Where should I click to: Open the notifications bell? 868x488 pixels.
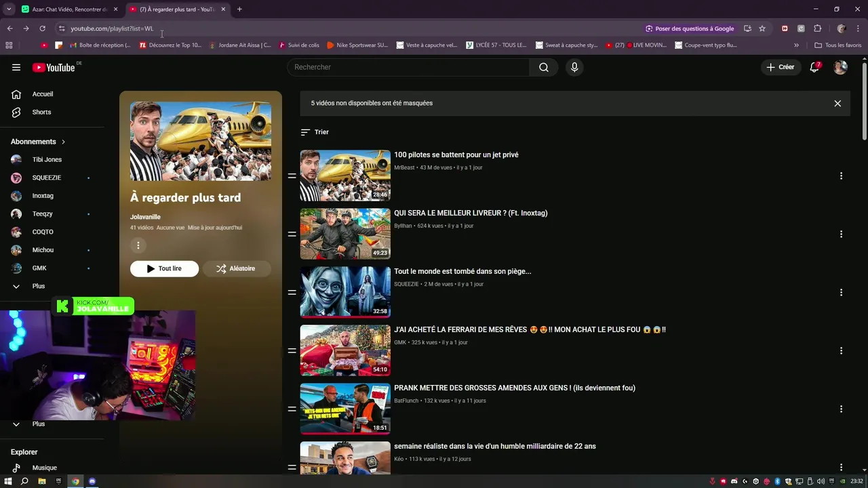tap(814, 67)
